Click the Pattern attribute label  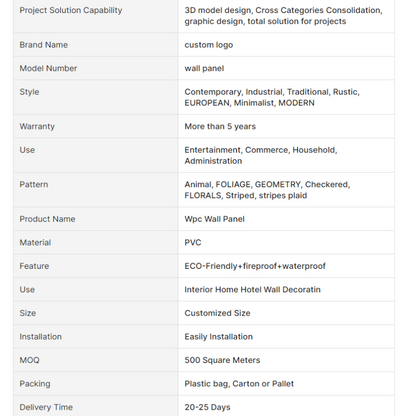point(34,185)
